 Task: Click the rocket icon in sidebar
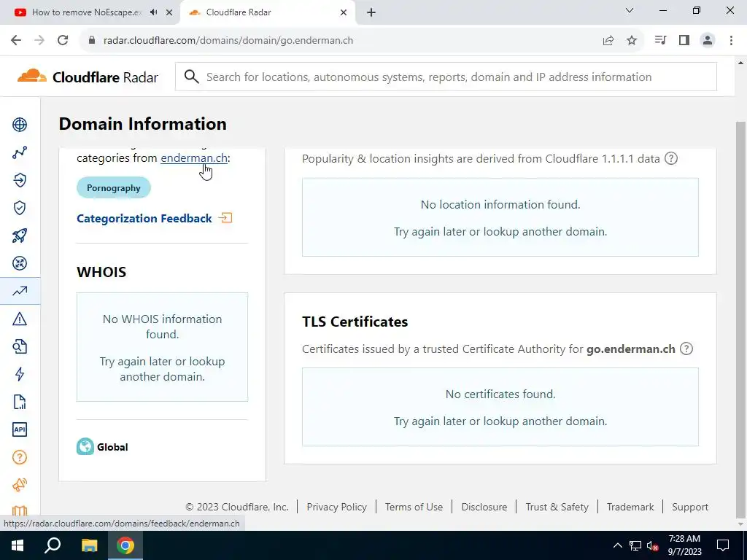click(20, 236)
